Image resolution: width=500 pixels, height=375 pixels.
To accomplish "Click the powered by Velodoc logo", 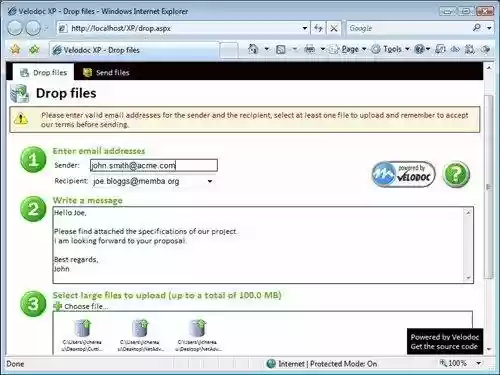I will (403, 174).
